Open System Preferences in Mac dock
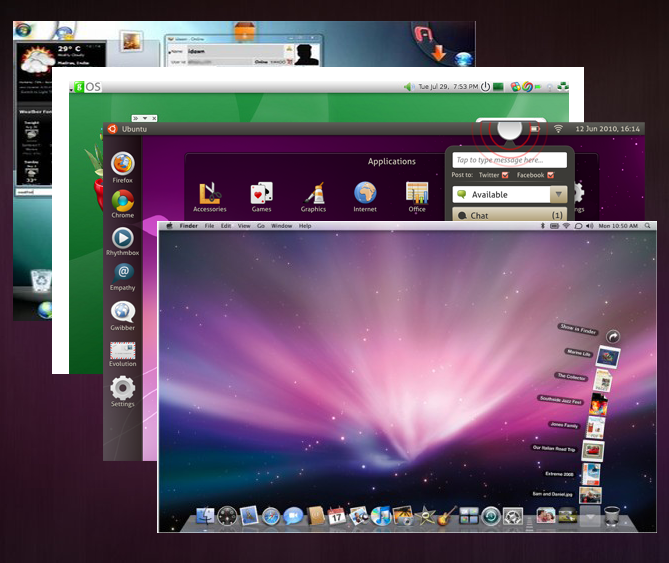This screenshot has width=669, height=563. pos(512,517)
